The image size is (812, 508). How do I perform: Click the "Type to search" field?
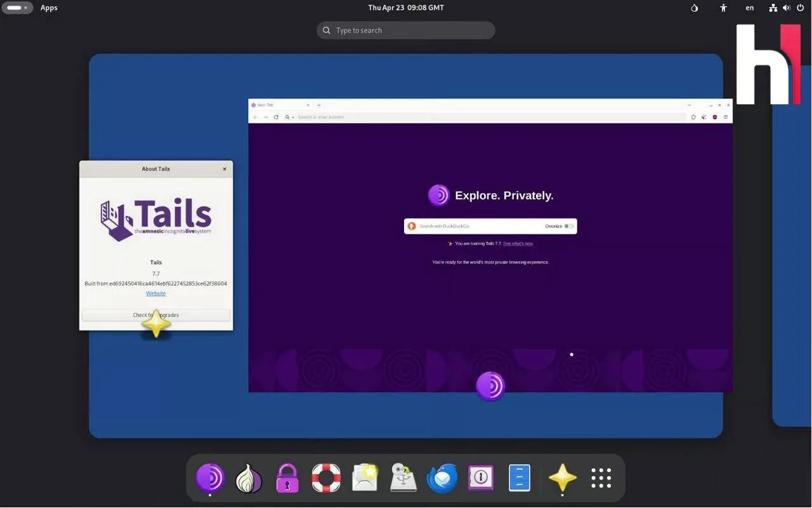pos(406,30)
